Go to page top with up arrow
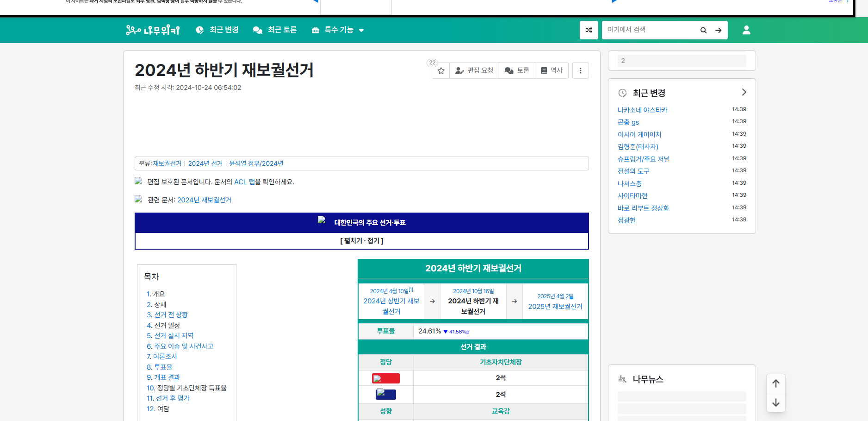Image resolution: width=868 pixels, height=421 pixels. coord(776,383)
